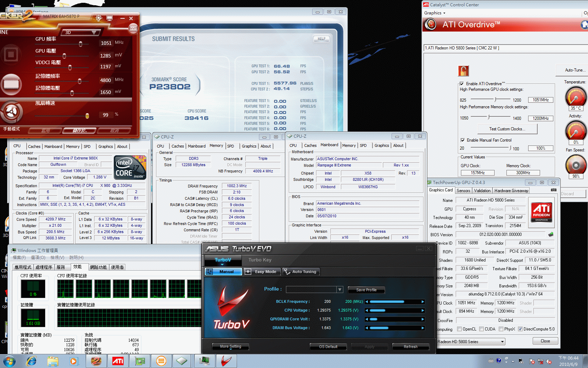The width and height of the screenshot is (588, 368).
Task: Toggle Enable Manual Fan Control checkbox
Action: coord(462,140)
